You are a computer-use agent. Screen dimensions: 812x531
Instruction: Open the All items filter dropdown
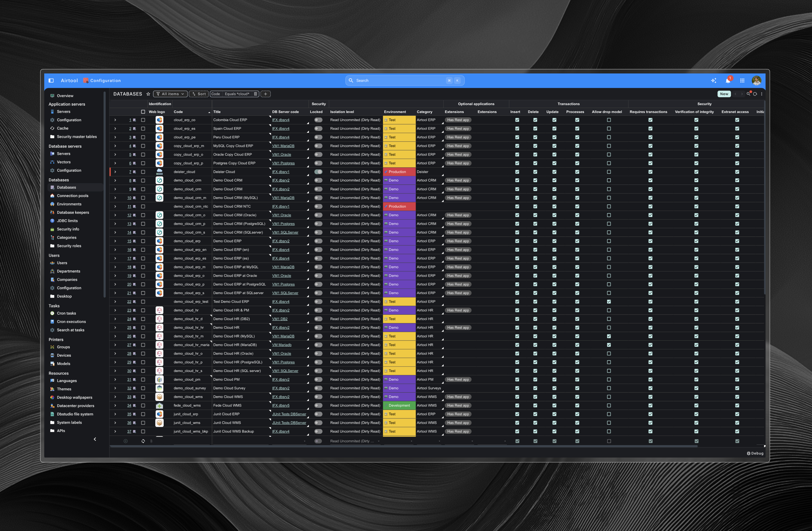tap(170, 94)
